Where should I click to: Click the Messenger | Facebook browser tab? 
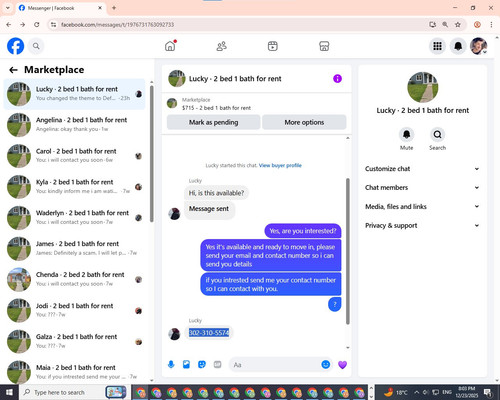(x=60, y=8)
